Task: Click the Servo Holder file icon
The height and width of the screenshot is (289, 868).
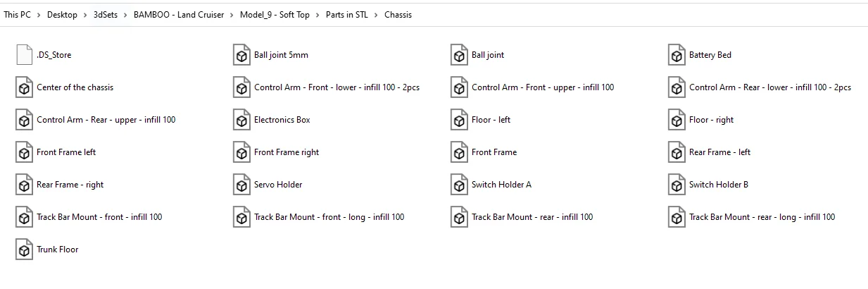Action: 241,185
